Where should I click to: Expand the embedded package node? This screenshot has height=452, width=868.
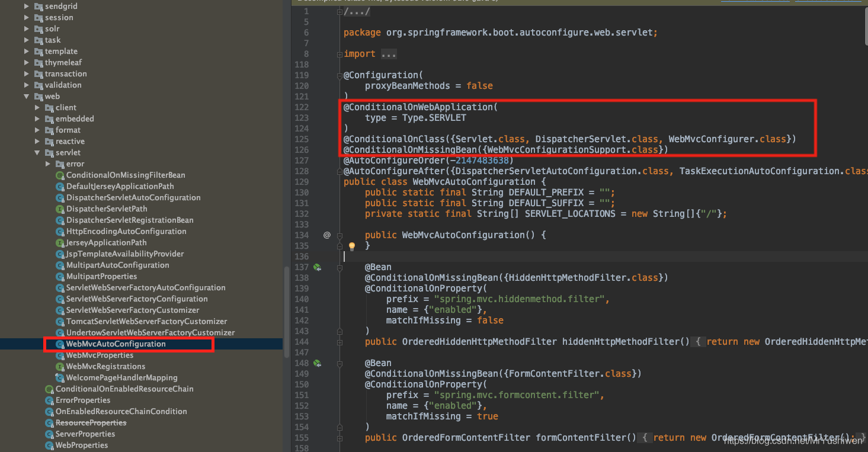pyautogui.click(x=37, y=119)
